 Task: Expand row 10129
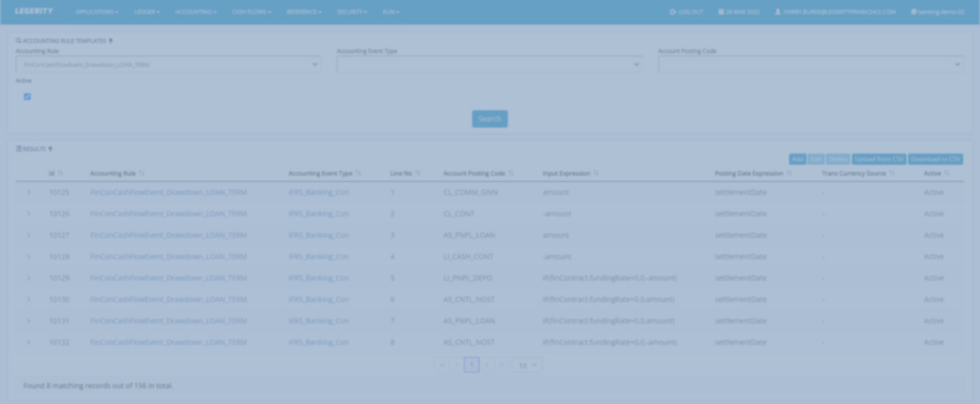coord(29,278)
